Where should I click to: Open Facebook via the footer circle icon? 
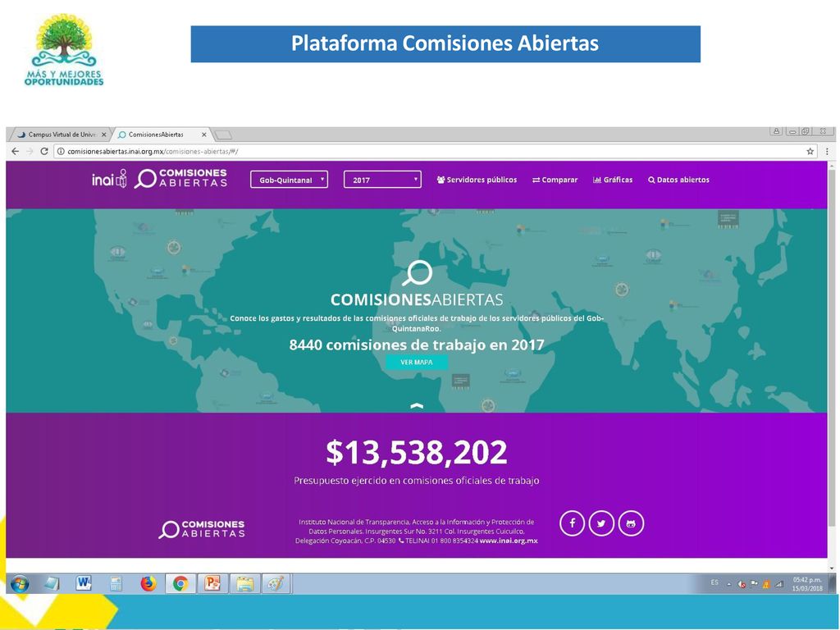pos(572,523)
